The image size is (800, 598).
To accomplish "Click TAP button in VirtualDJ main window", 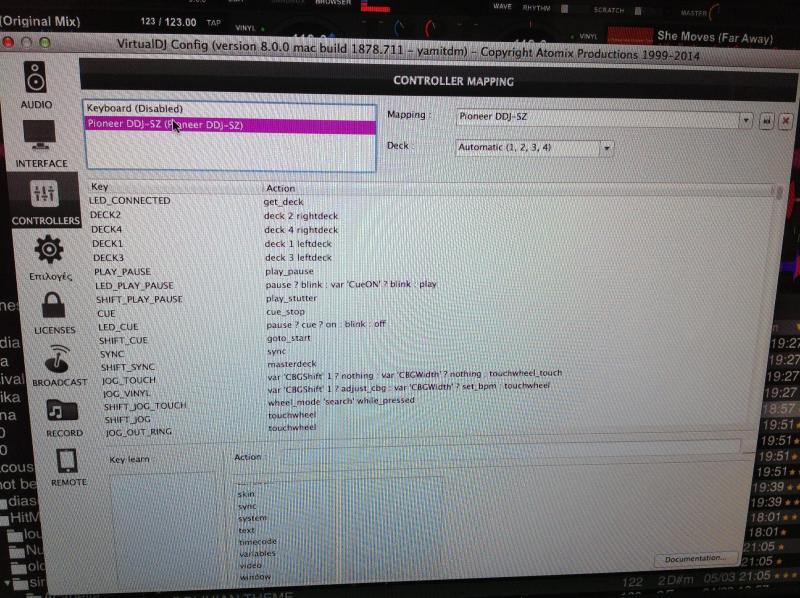I will pos(214,22).
